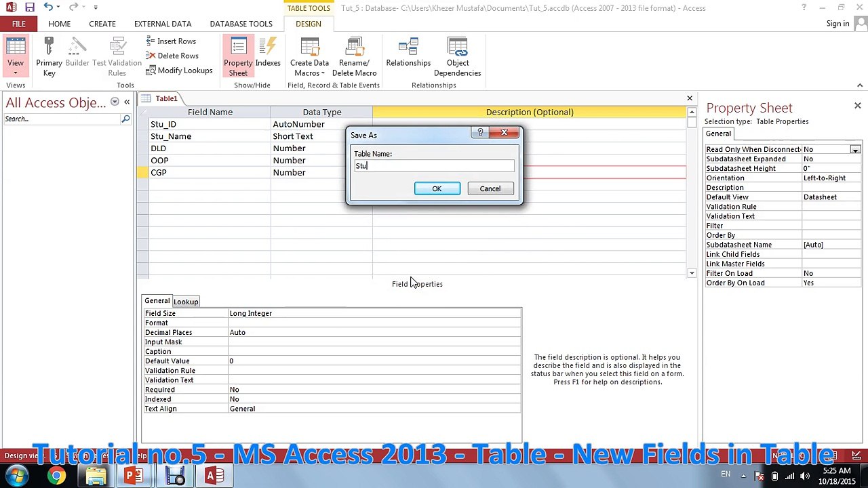Open Google Chrome from taskbar
The height and width of the screenshot is (488, 868).
click(57, 476)
